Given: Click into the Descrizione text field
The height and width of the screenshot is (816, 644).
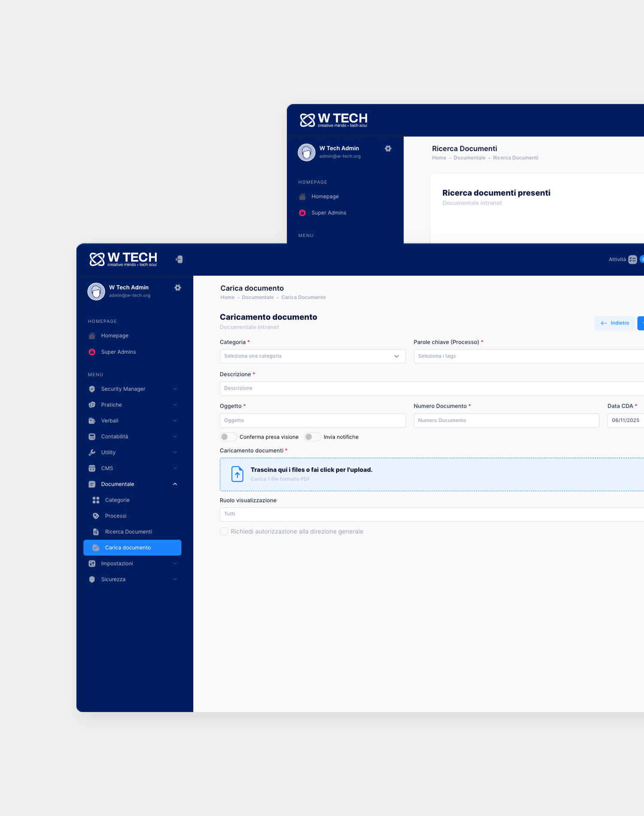Looking at the screenshot, I should click(429, 389).
